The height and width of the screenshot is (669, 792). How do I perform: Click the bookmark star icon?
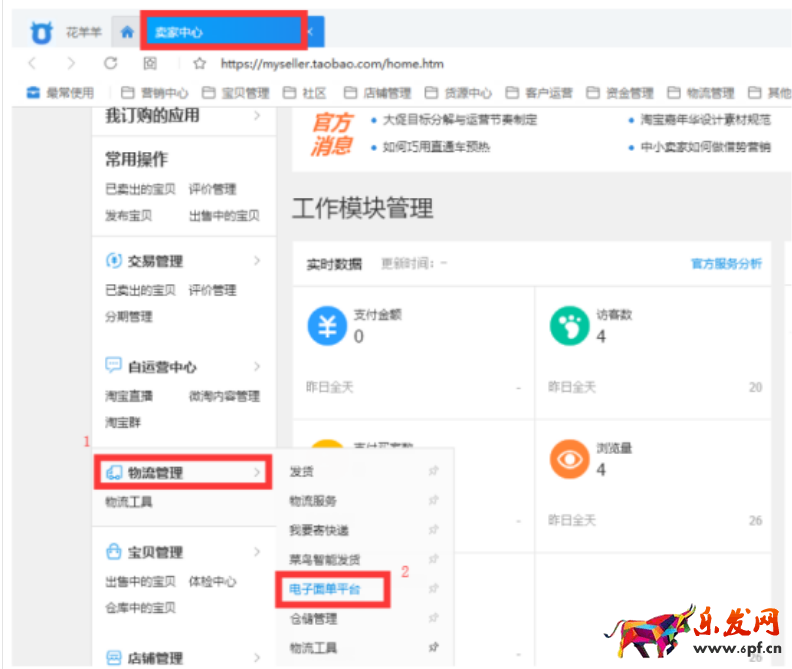[199, 63]
